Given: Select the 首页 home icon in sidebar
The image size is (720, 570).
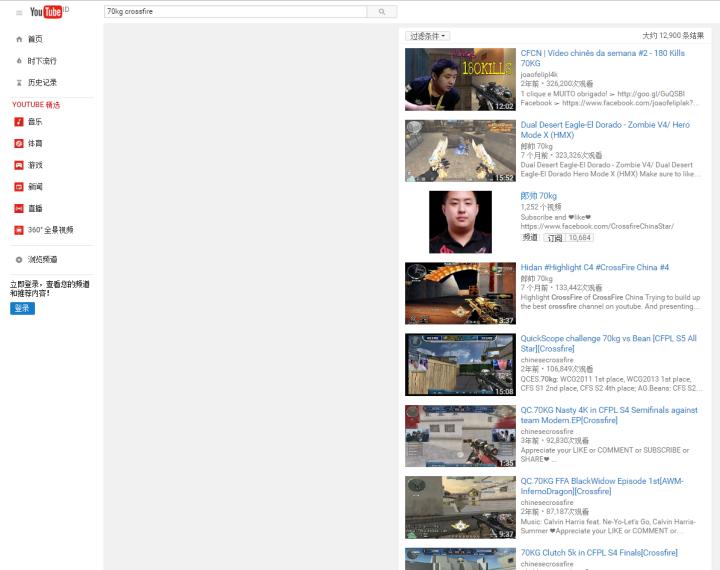Looking at the screenshot, I should coord(19,39).
